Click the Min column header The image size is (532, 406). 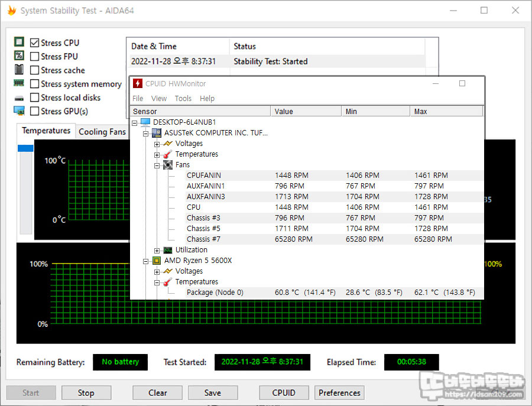pyautogui.click(x=376, y=111)
